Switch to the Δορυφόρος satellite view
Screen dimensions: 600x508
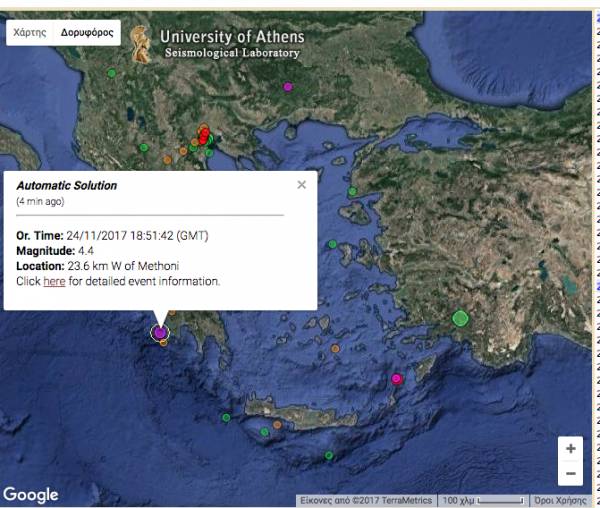87,33
